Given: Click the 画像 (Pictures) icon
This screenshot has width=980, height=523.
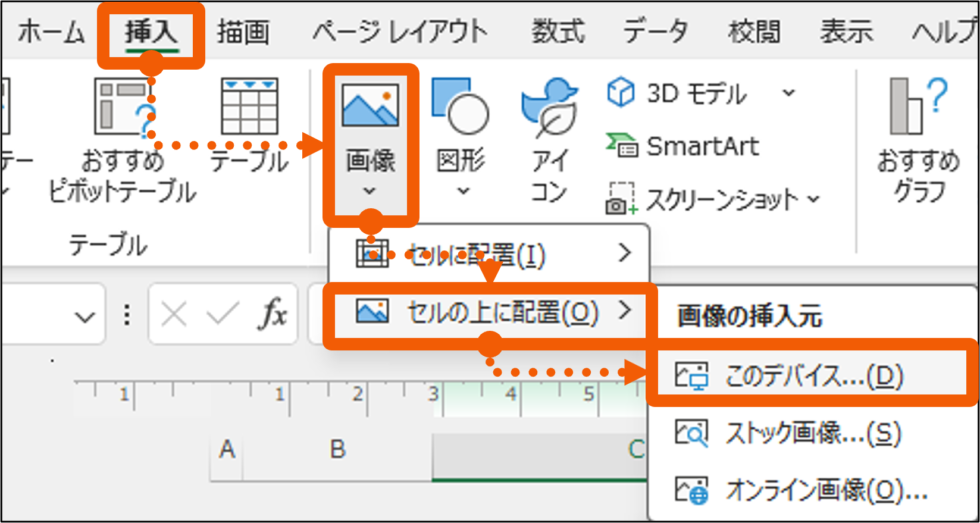Looking at the screenshot, I should [370, 106].
